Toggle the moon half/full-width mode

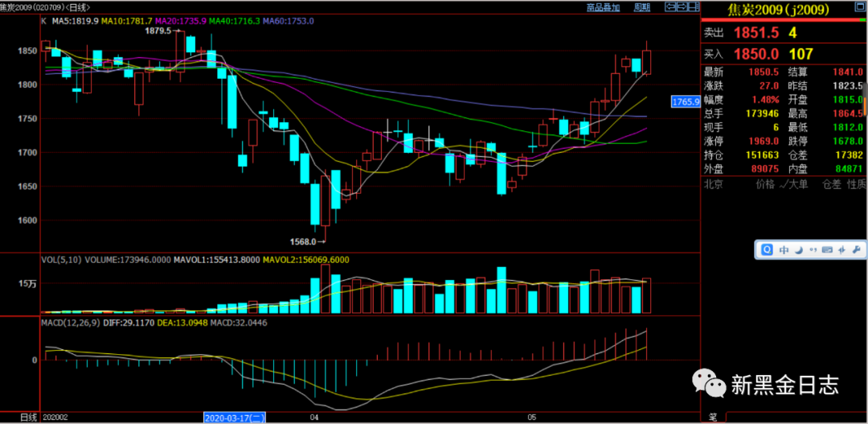[x=799, y=250]
